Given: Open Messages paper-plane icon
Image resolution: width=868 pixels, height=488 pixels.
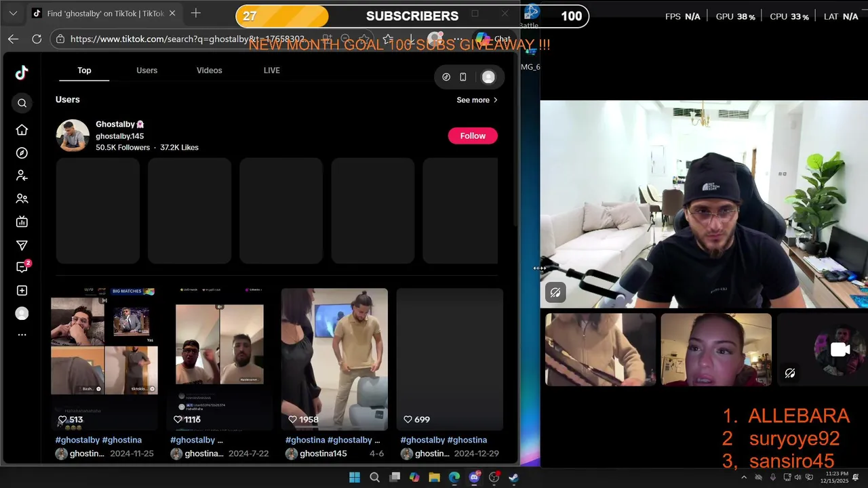Looking at the screenshot, I should 22,245.
